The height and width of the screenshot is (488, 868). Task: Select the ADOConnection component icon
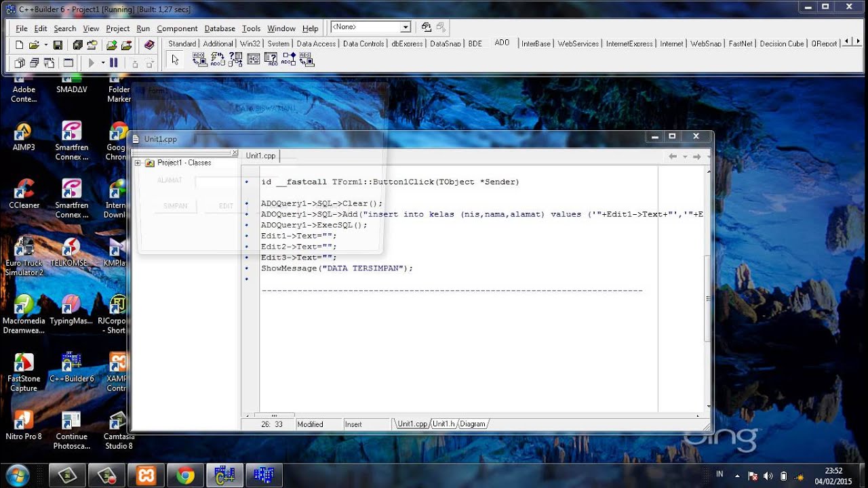click(x=199, y=60)
